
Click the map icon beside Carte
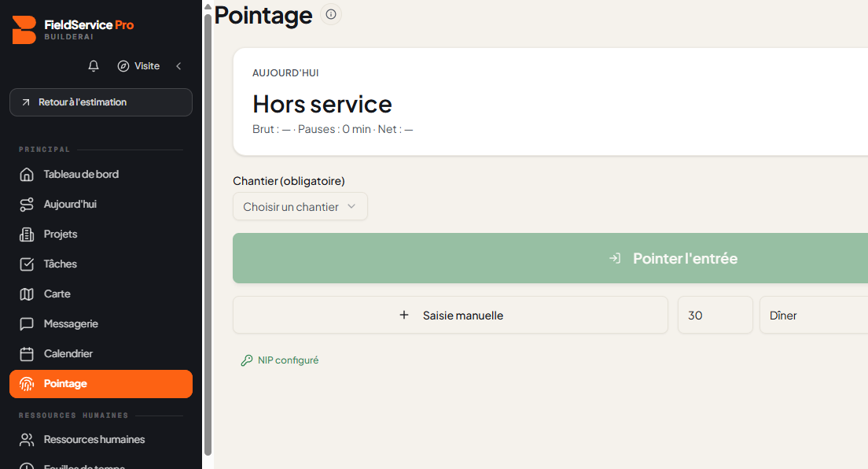(27, 294)
